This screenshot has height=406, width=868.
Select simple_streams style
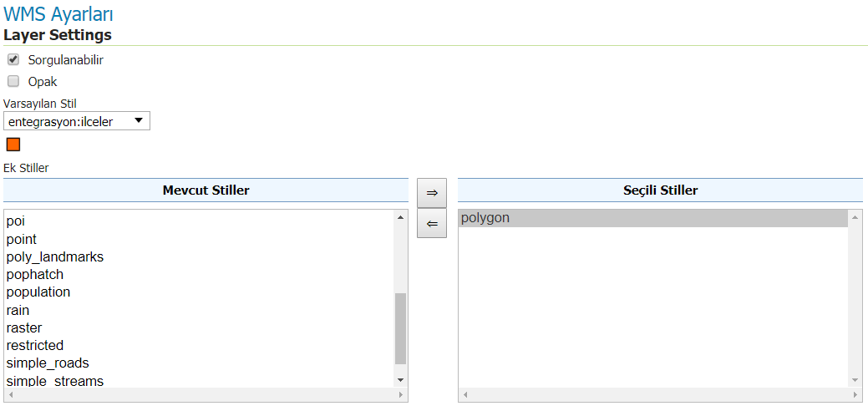coord(200,381)
